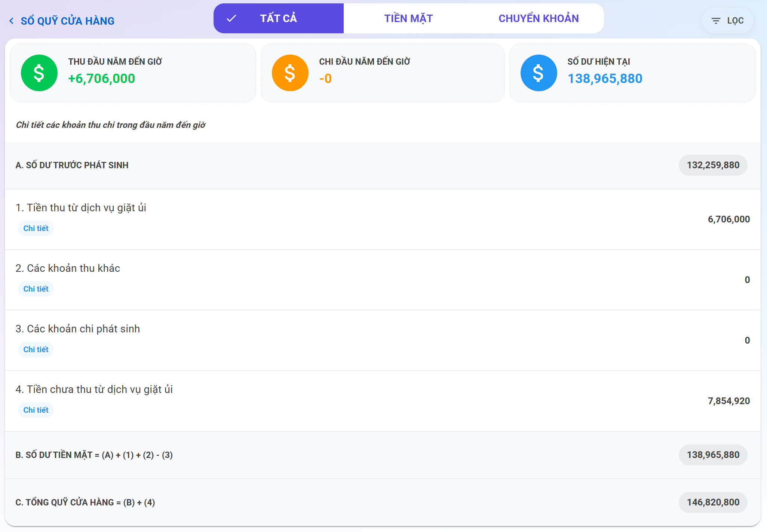This screenshot has width=767, height=532.
Task: Click the 132,259,880 opening balance badge
Action: pyautogui.click(x=713, y=165)
